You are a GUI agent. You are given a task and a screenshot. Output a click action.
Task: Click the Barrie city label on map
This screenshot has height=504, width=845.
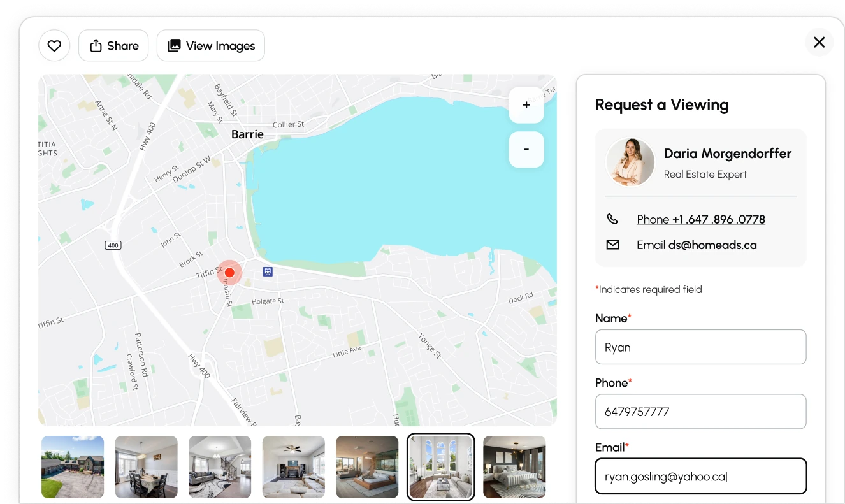[x=247, y=134]
